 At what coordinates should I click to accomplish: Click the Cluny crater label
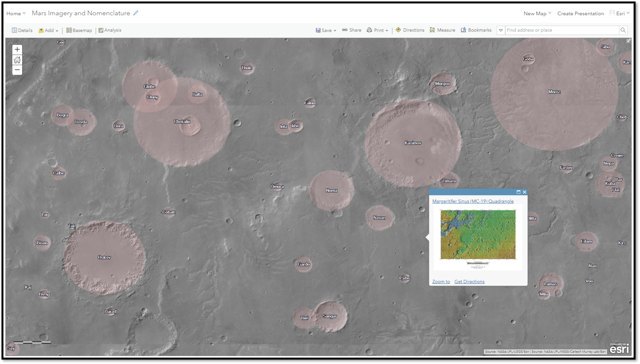[153, 97]
